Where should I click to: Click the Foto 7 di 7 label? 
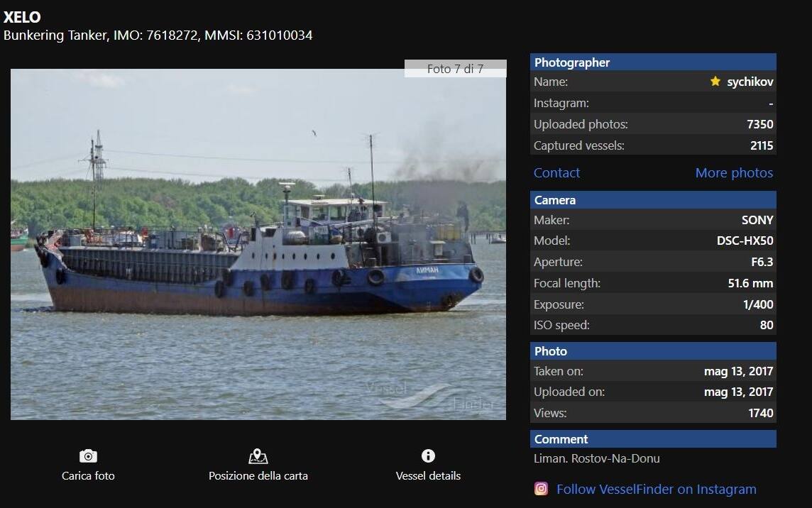[455, 69]
